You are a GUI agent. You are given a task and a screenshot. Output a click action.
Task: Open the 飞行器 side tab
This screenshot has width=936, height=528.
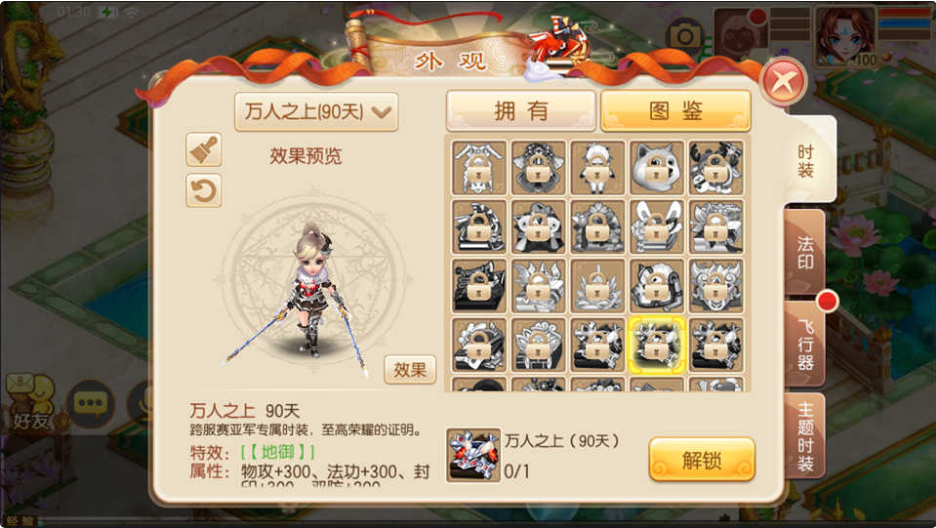[x=805, y=344]
